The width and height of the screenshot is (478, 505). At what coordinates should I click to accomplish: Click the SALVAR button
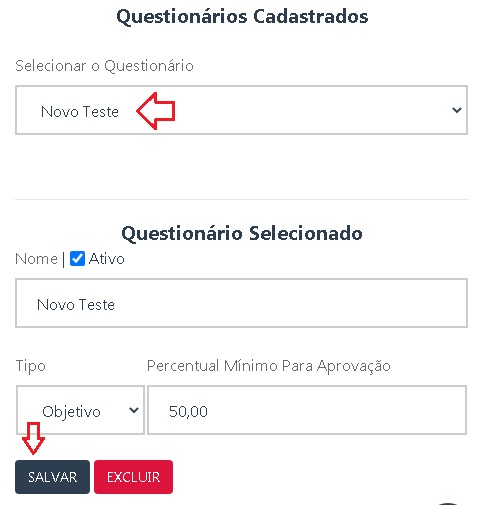coord(52,477)
